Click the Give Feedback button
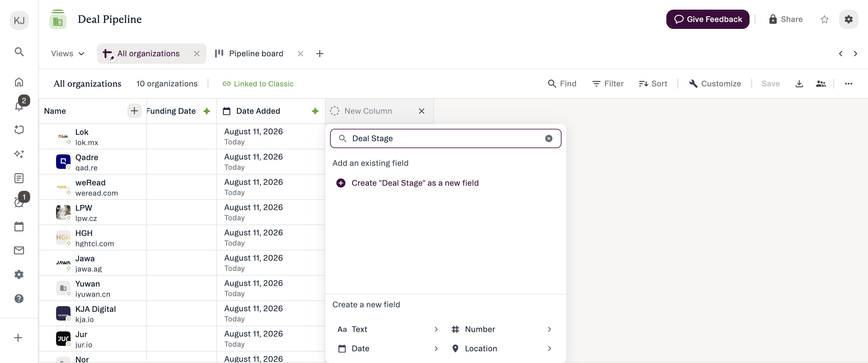 click(x=708, y=19)
